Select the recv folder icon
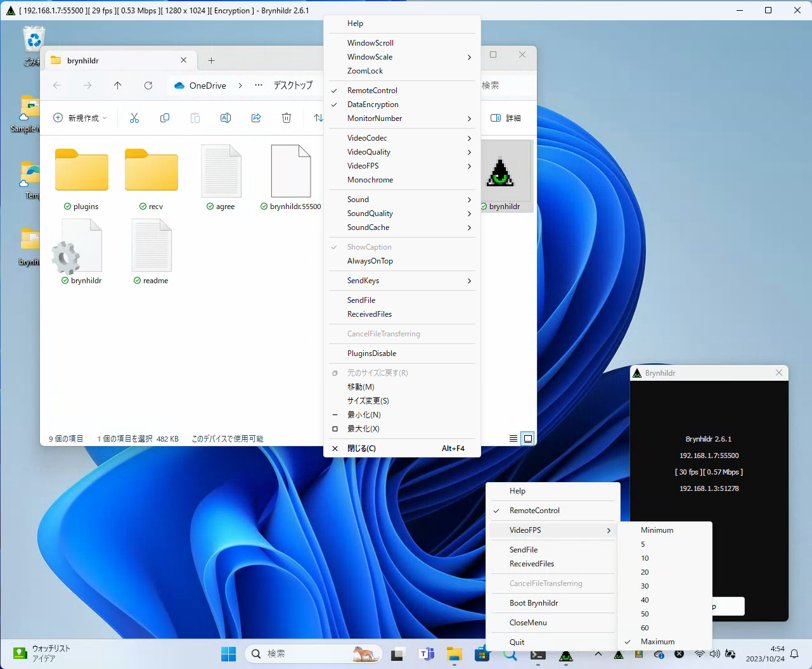This screenshot has height=669, width=812. (151, 170)
